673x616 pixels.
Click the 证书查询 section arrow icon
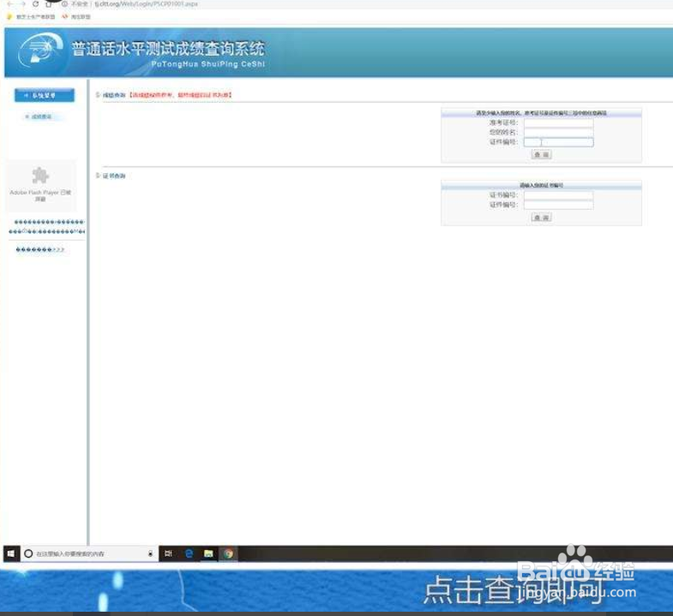[x=98, y=176]
